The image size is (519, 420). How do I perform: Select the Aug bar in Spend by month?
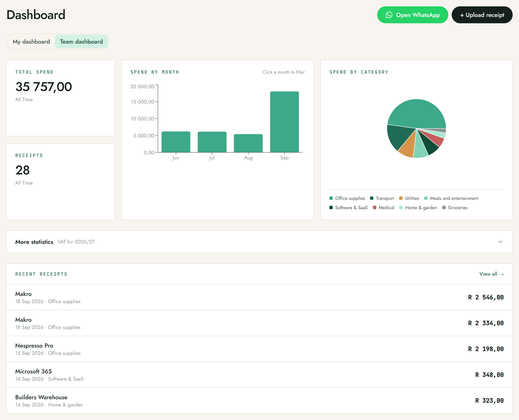click(248, 143)
